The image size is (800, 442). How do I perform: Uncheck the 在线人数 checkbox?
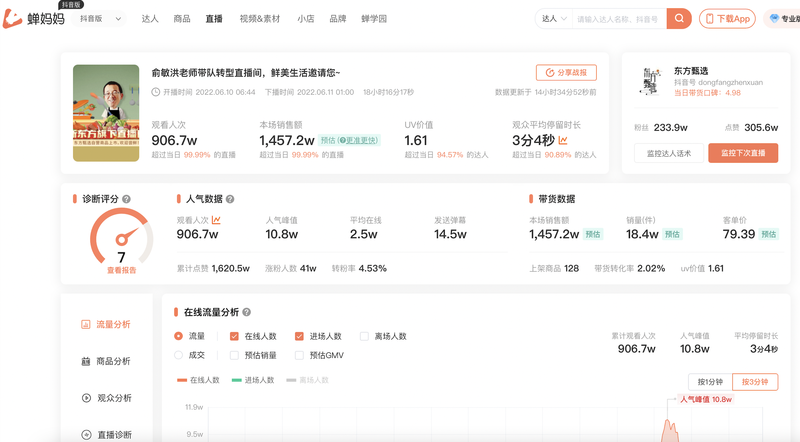235,337
